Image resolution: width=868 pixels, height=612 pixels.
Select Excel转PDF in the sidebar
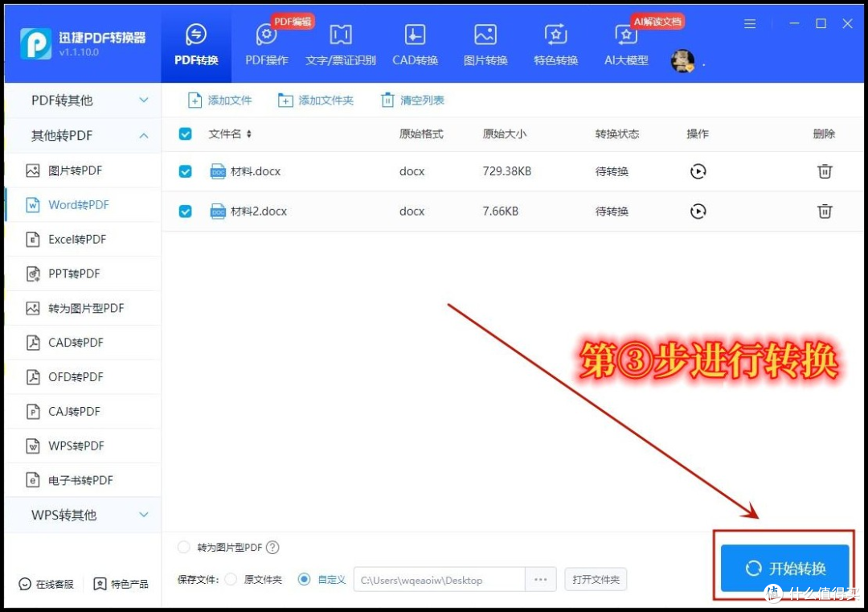[83, 240]
